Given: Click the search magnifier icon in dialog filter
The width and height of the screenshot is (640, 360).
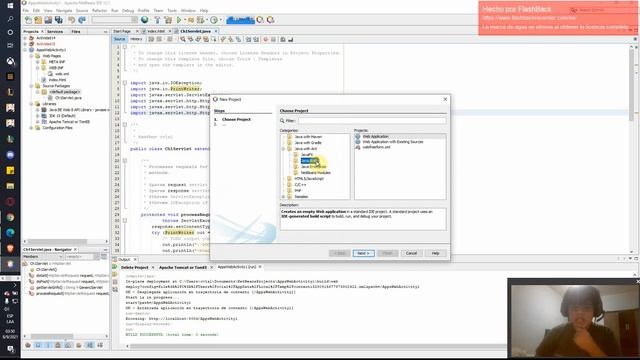Looking at the screenshot, I should tap(282, 121).
